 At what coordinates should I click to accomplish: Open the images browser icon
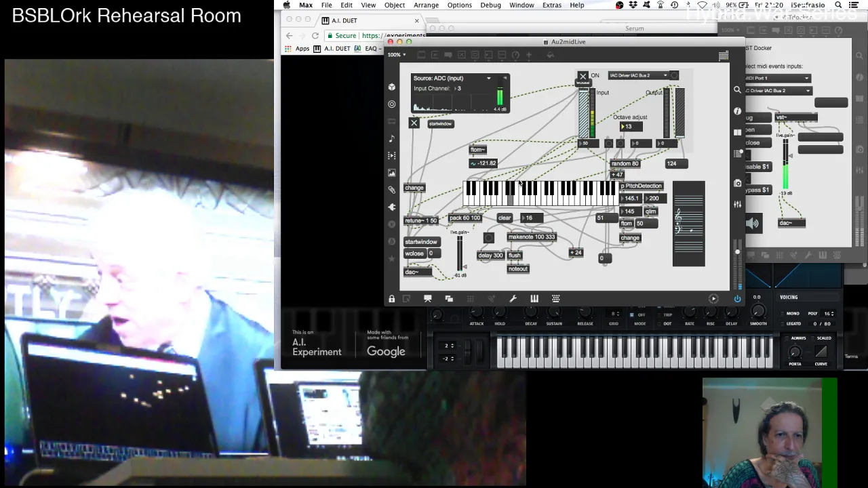tap(392, 173)
